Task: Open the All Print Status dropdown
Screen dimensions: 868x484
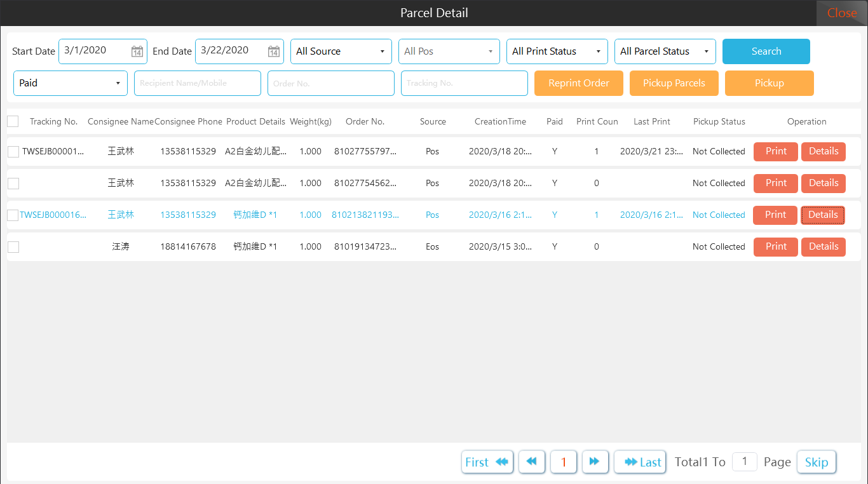Action: click(557, 51)
